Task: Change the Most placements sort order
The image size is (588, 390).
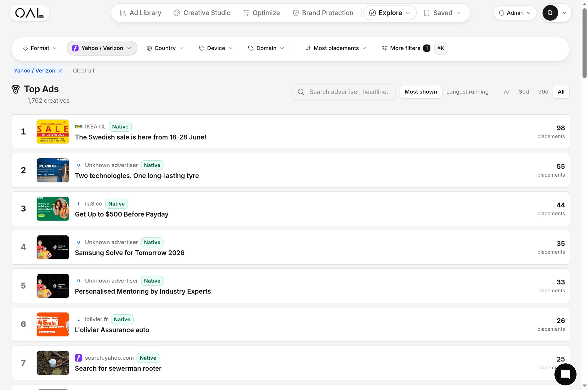Action: click(336, 48)
